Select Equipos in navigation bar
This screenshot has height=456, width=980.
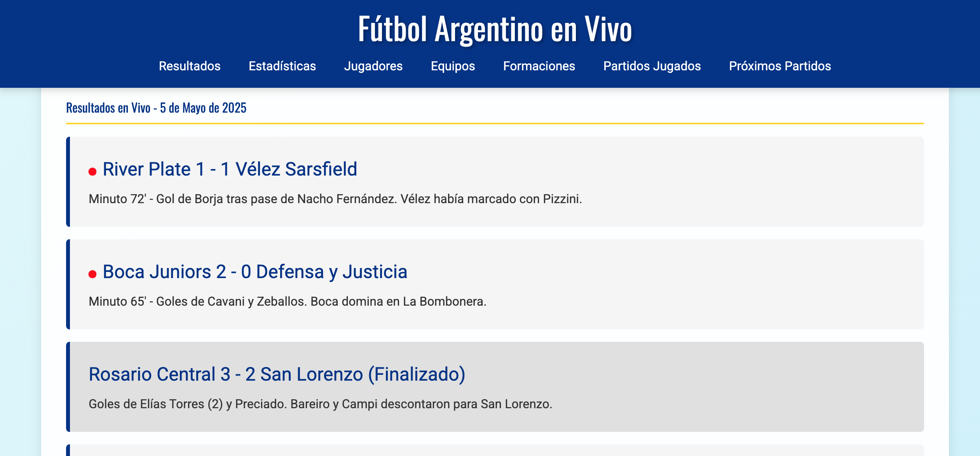coord(453,66)
